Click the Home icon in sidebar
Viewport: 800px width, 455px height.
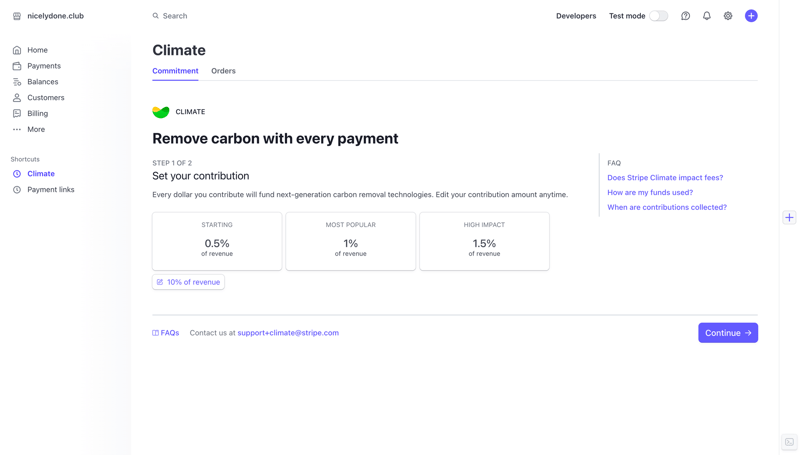(17, 50)
